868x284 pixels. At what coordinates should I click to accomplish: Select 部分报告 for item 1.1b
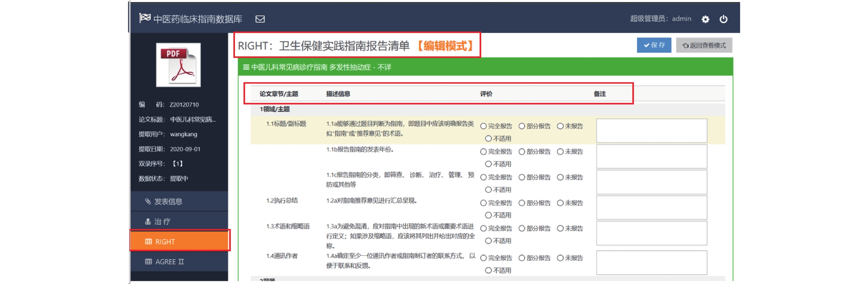[522, 151]
